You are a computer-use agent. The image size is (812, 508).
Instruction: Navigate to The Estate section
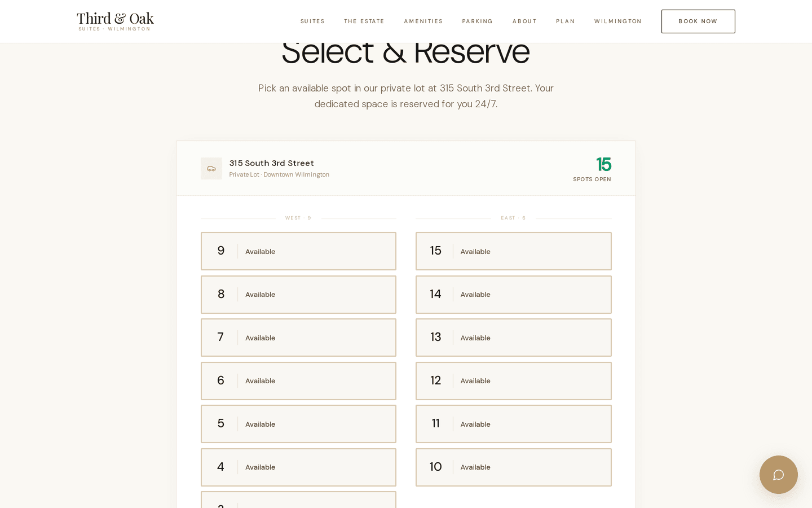(364, 21)
